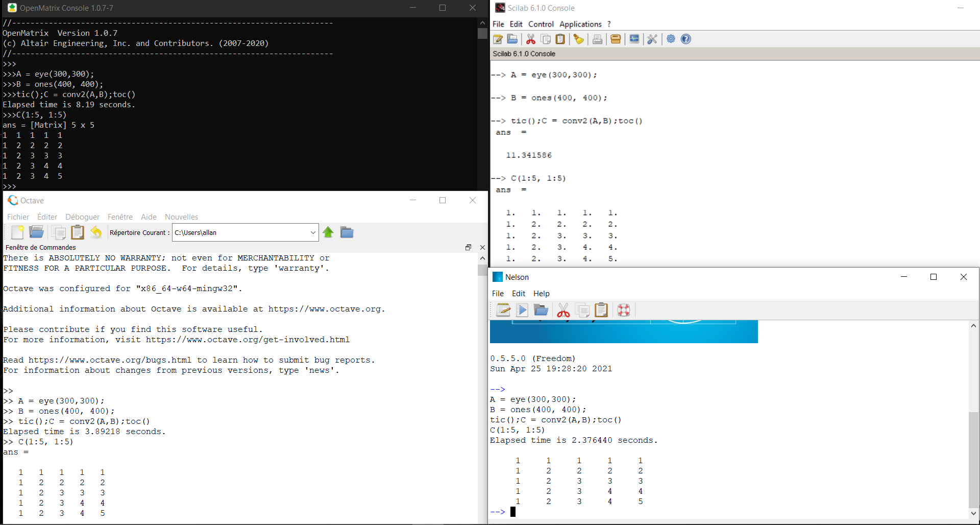Launch Xcos monitor icon in Scilab toolbar

click(x=634, y=39)
